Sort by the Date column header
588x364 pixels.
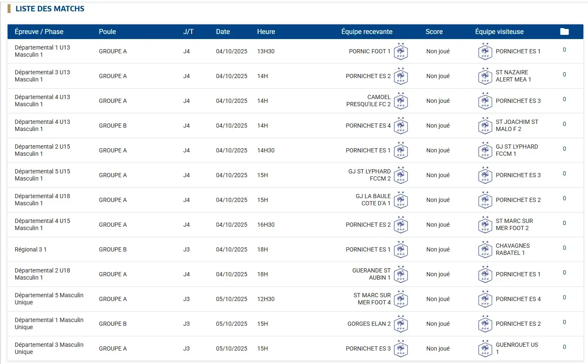coord(223,32)
